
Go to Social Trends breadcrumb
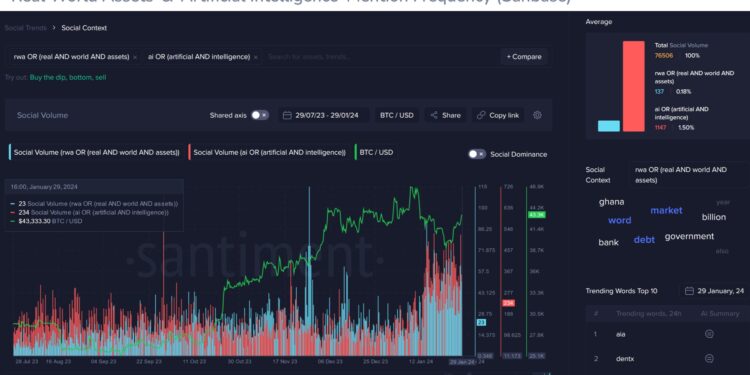click(x=26, y=28)
